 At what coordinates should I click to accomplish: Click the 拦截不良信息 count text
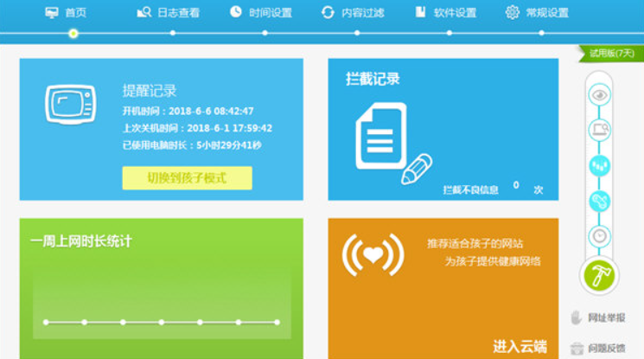pos(493,189)
